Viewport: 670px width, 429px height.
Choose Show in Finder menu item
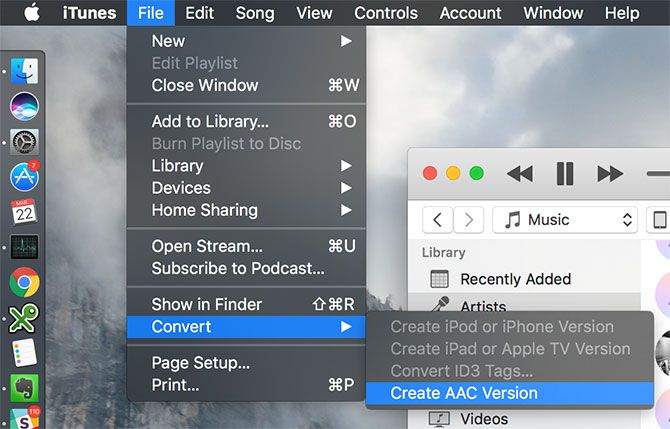pos(246,305)
